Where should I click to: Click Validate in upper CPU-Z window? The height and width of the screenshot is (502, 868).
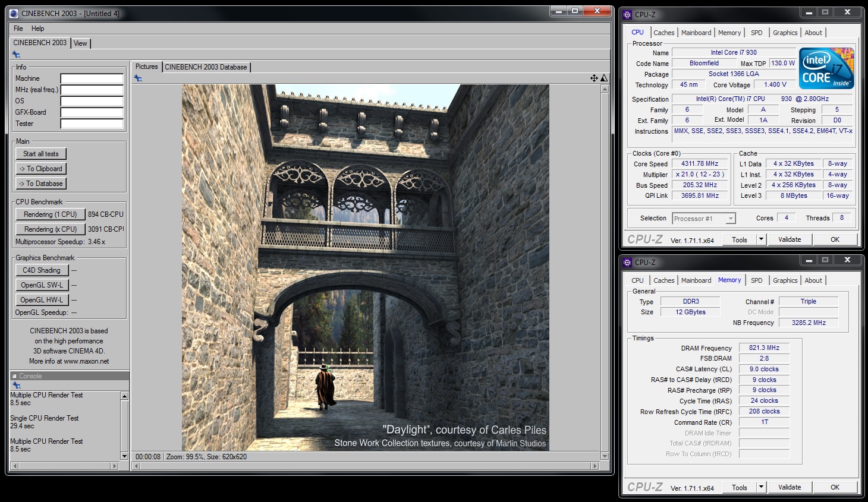click(790, 239)
